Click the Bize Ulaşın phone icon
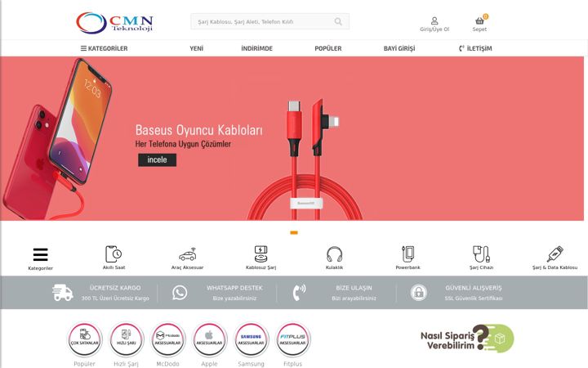588x368 pixels. tap(299, 293)
